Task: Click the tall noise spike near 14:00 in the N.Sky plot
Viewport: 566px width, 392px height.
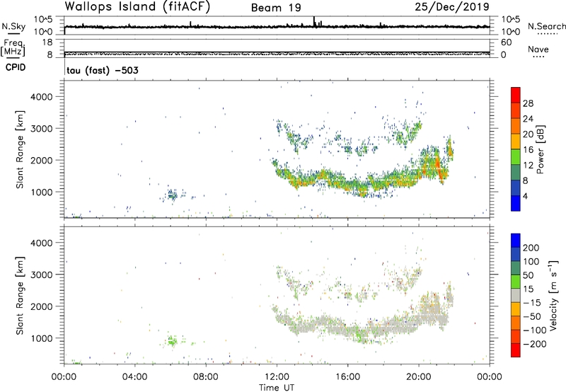Action: [314, 21]
